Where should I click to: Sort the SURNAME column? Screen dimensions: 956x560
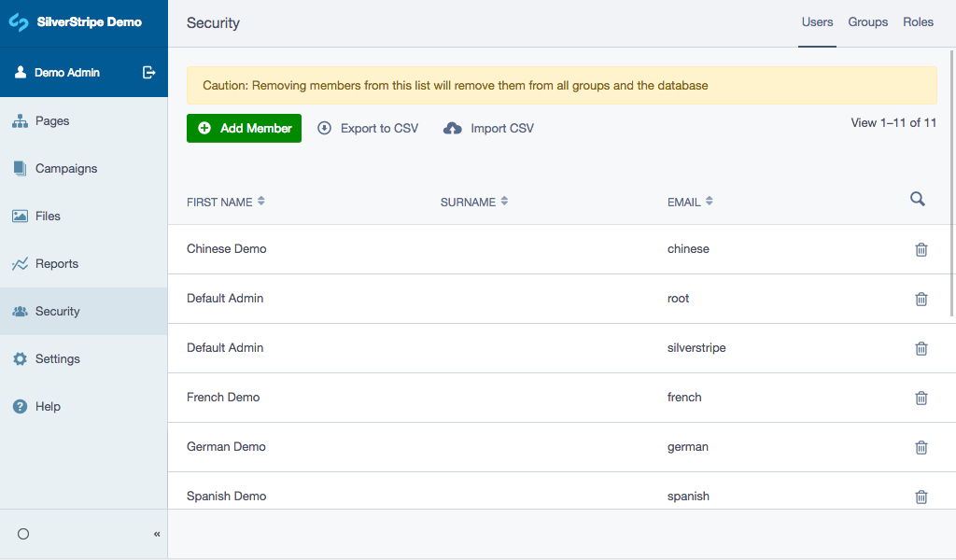pyautogui.click(x=504, y=201)
